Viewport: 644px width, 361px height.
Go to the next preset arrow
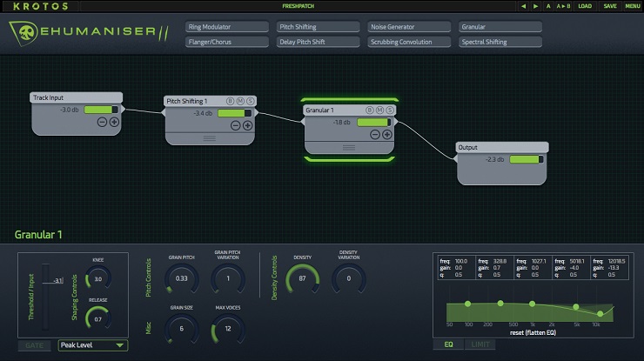535,6
